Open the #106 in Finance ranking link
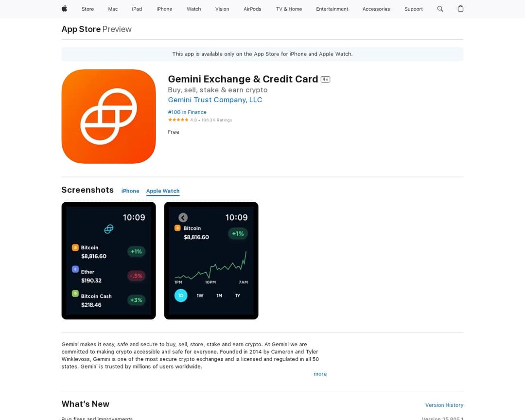The width and height of the screenshot is (525, 420). (x=187, y=112)
